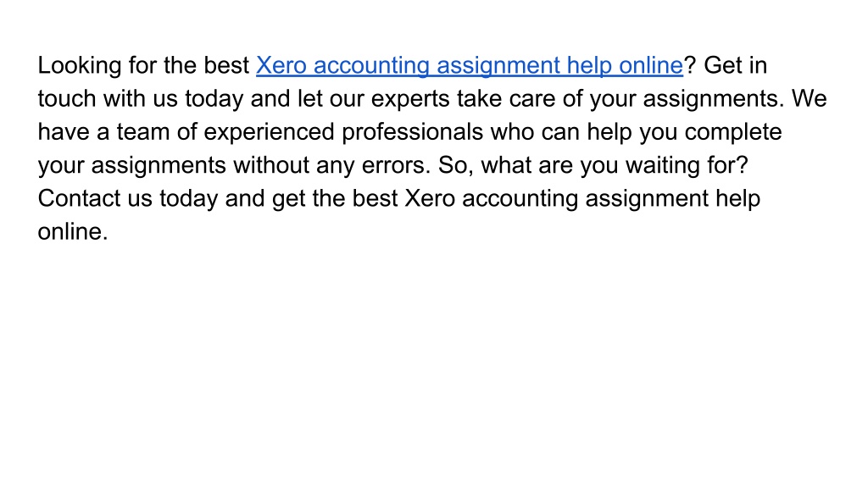868x488 pixels.
Task: Click the word "without" in the paragraph
Action: (x=270, y=165)
